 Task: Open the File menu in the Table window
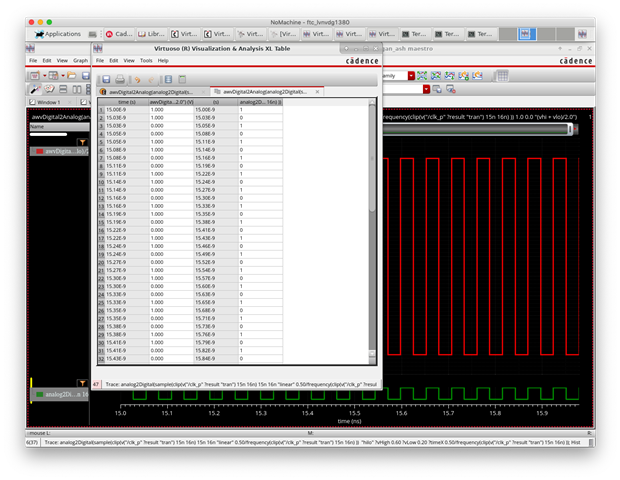(x=100, y=60)
